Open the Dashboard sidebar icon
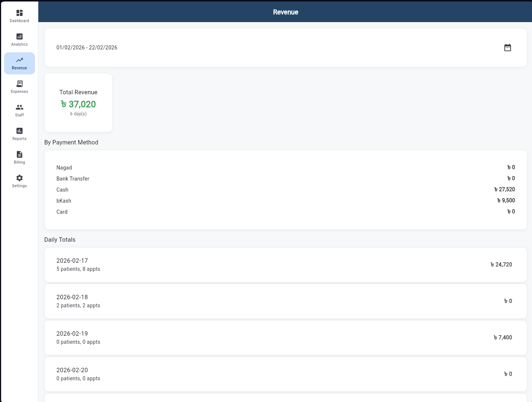532x402 pixels. [19, 13]
